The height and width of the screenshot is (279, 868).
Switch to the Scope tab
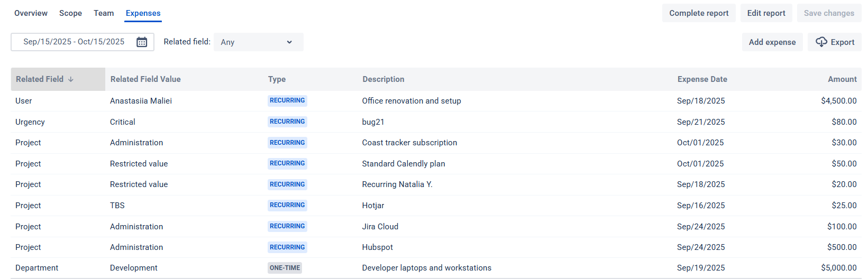click(70, 13)
